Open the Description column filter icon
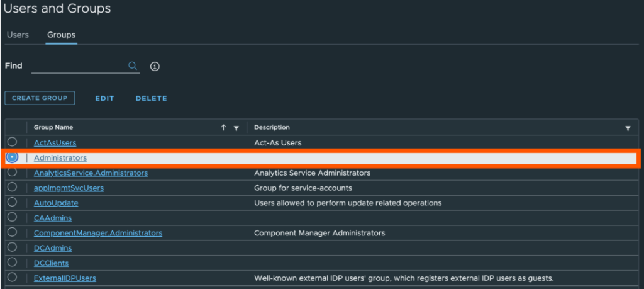 [628, 128]
